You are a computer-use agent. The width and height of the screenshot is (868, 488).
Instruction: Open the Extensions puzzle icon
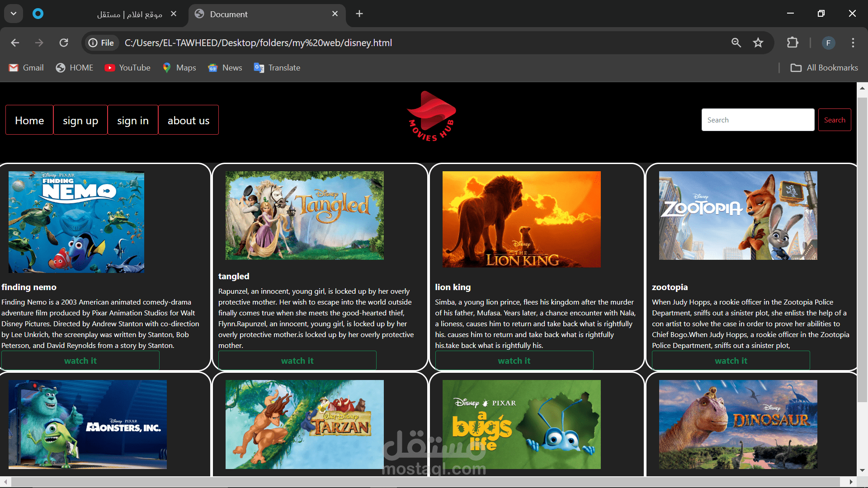(793, 43)
